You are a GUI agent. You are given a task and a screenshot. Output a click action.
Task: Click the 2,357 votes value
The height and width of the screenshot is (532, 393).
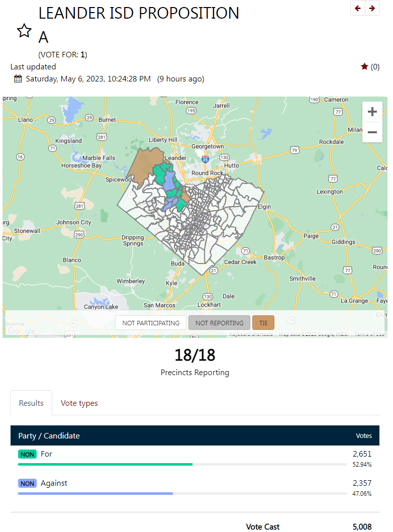pos(362,483)
